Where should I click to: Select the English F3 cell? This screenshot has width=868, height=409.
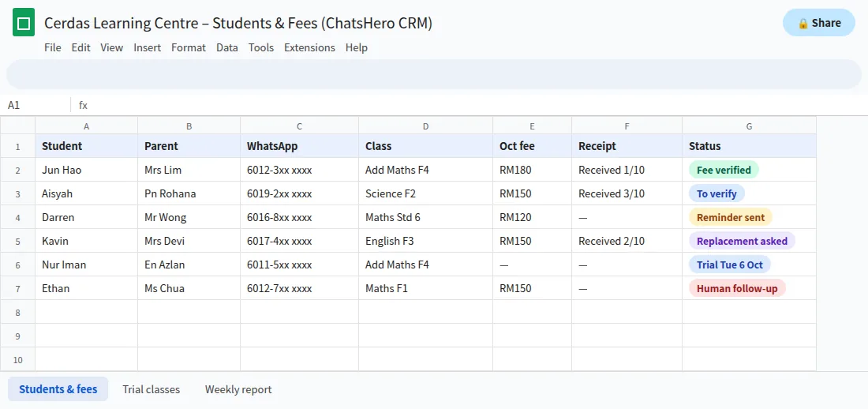[x=425, y=241]
